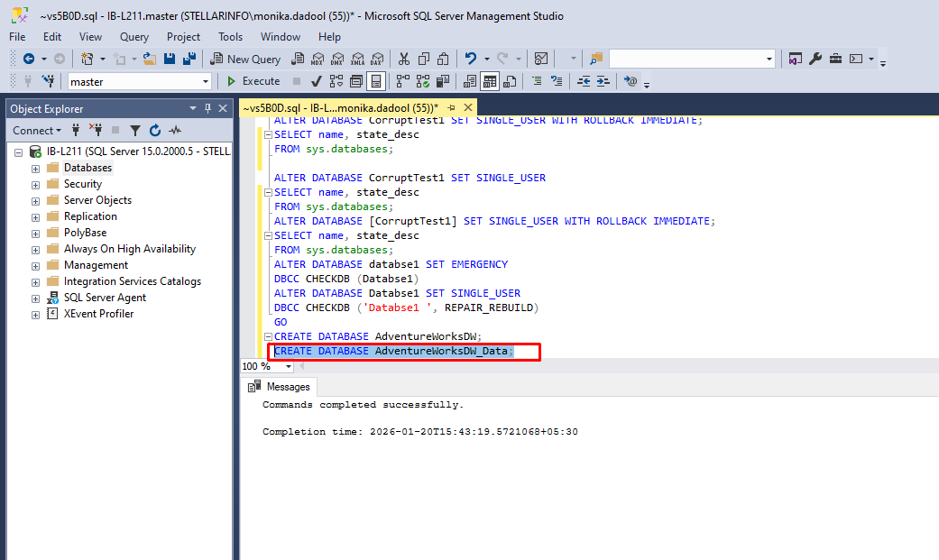Click the Undo icon in the toolbar

470,58
